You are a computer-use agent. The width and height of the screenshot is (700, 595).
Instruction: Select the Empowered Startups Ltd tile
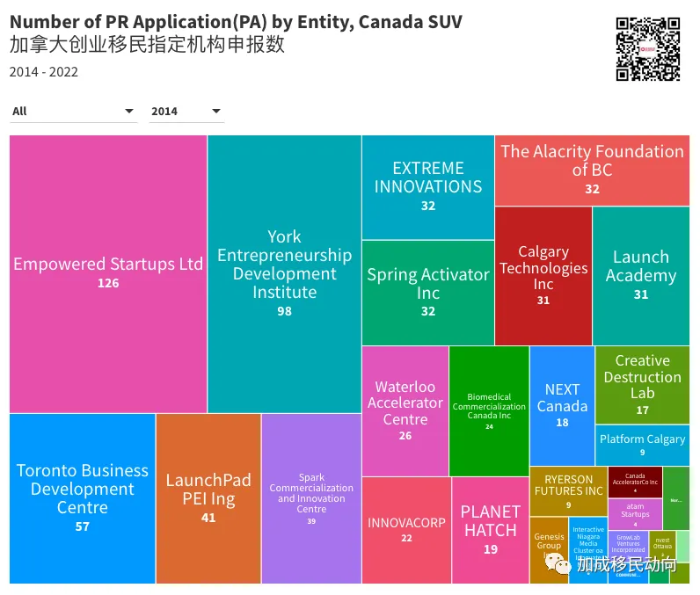108,274
